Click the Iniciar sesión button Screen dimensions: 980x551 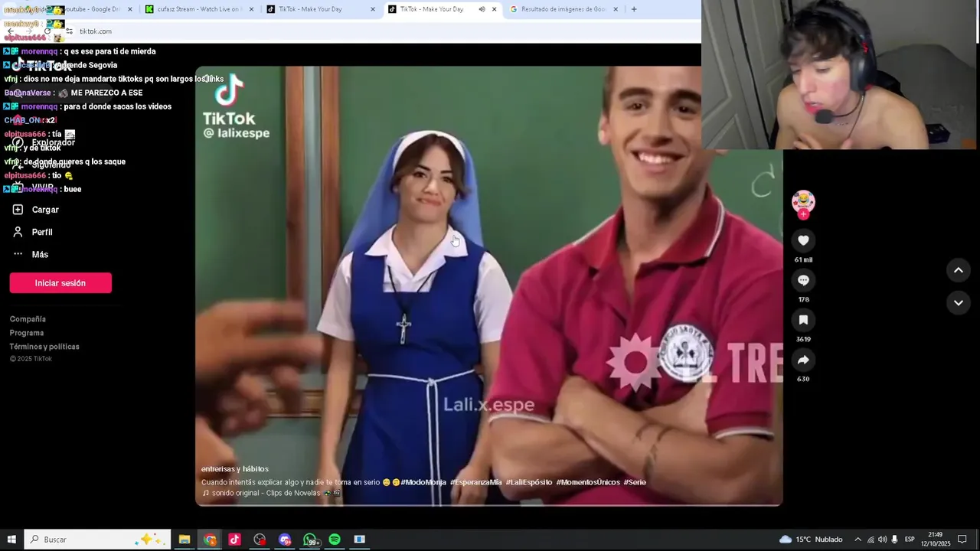60,283
